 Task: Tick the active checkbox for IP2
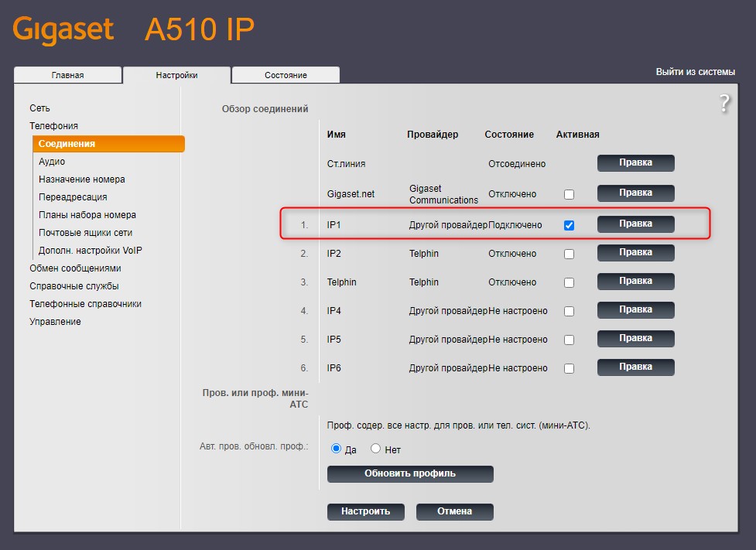[569, 254]
